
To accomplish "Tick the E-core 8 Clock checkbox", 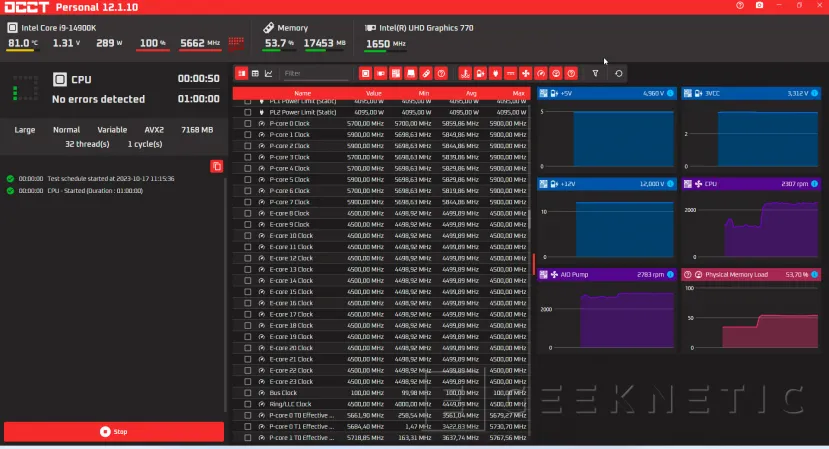I will (247, 214).
